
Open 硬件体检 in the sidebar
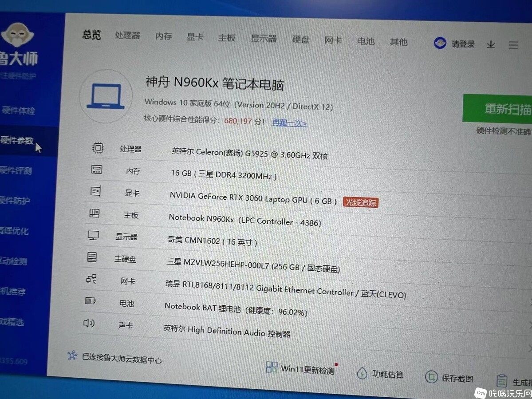(19, 111)
